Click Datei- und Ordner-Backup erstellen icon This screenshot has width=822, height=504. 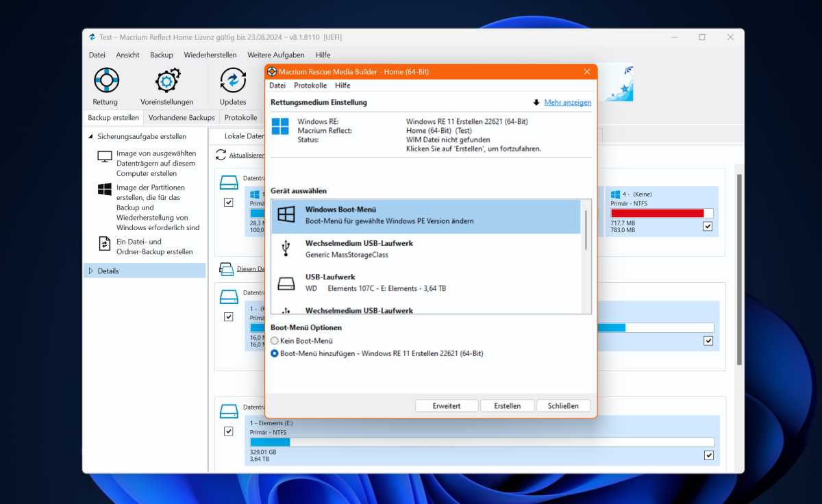point(105,243)
